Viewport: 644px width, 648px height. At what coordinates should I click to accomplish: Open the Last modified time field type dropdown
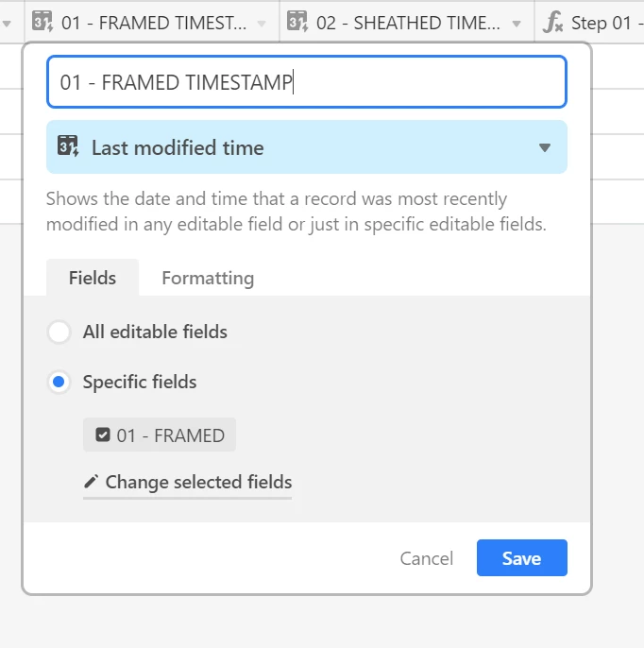click(x=307, y=147)
